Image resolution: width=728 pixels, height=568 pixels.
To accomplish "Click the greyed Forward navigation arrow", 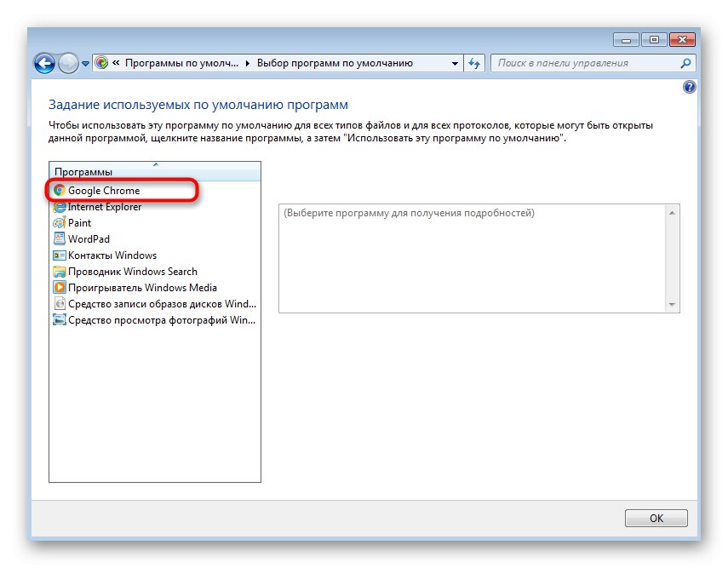I will click(x=68, y=63).
